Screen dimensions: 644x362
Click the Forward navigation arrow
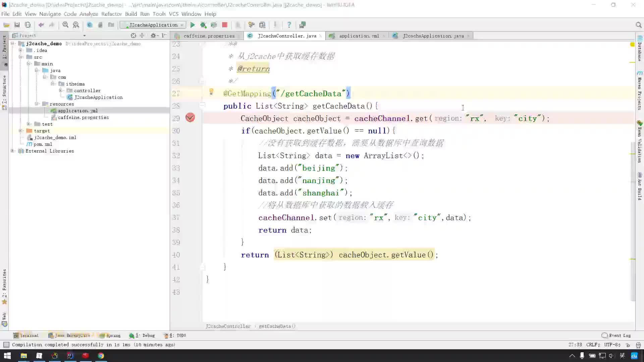(52, 25)
